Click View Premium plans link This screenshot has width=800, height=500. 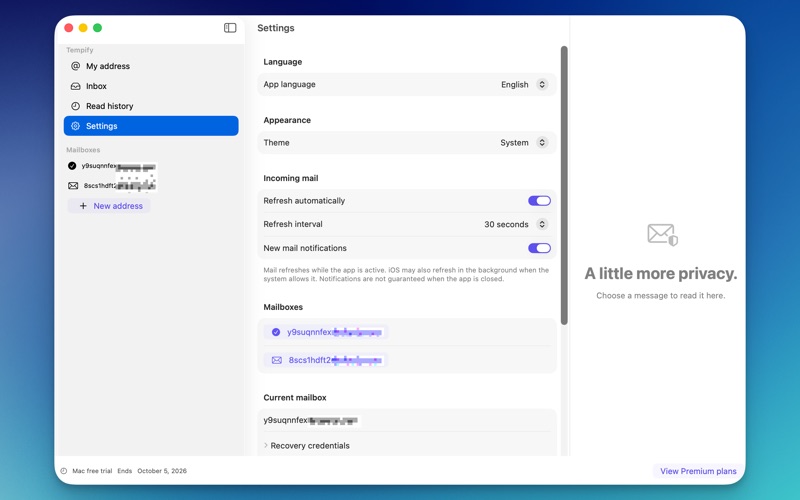point(698,471)
